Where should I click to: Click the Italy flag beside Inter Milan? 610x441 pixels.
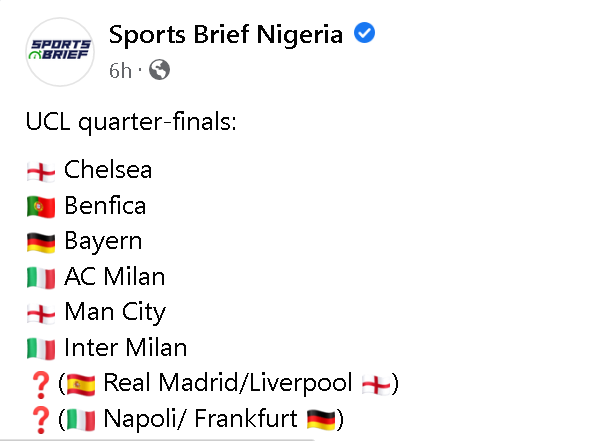41,349
